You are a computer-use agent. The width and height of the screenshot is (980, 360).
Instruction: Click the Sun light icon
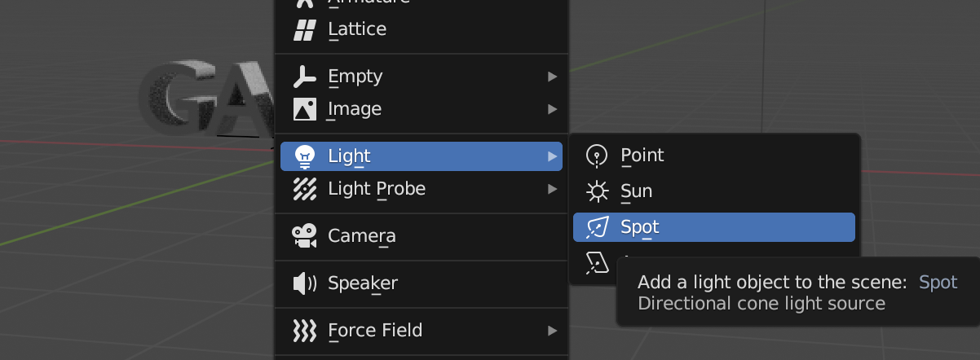click(598, 191)
